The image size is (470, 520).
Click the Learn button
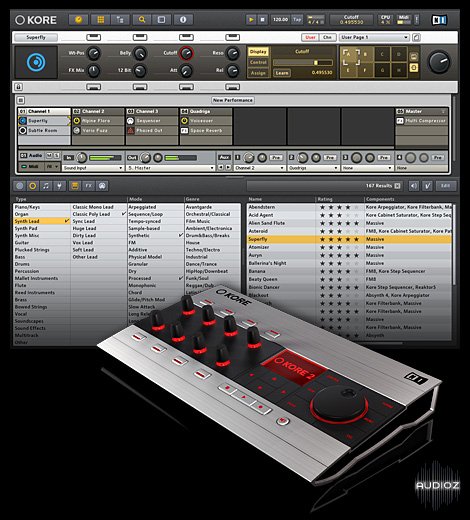282,73
